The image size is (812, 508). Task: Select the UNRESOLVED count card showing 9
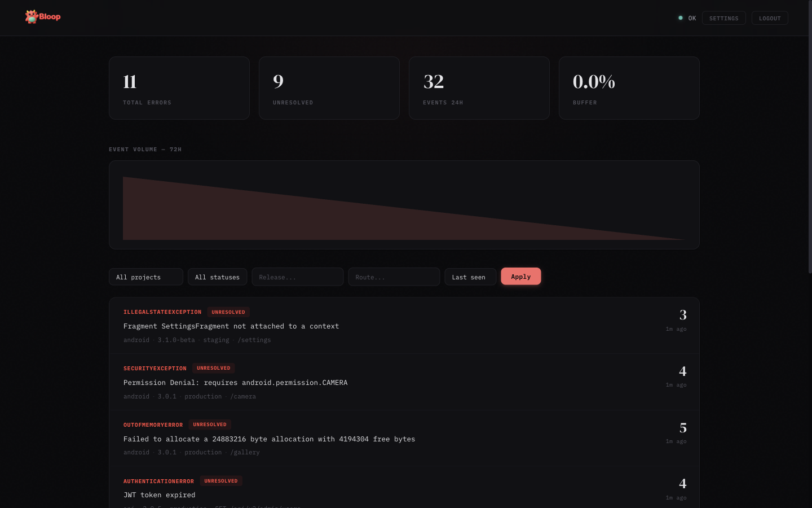click(x=329, y=87)
